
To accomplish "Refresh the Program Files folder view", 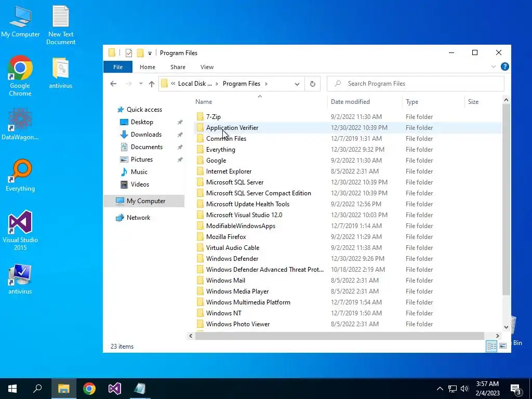I will point(312,84).
